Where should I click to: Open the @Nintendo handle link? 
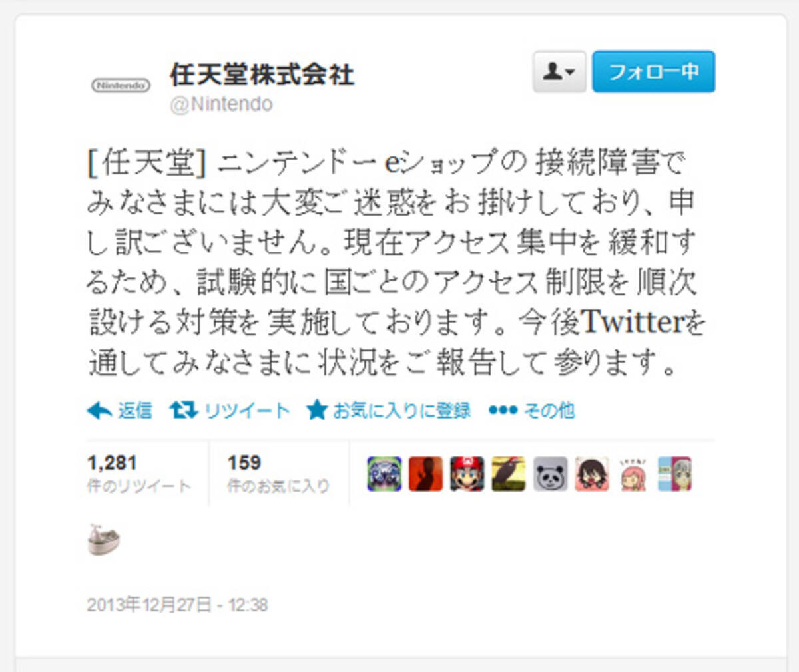click(222, 104)
